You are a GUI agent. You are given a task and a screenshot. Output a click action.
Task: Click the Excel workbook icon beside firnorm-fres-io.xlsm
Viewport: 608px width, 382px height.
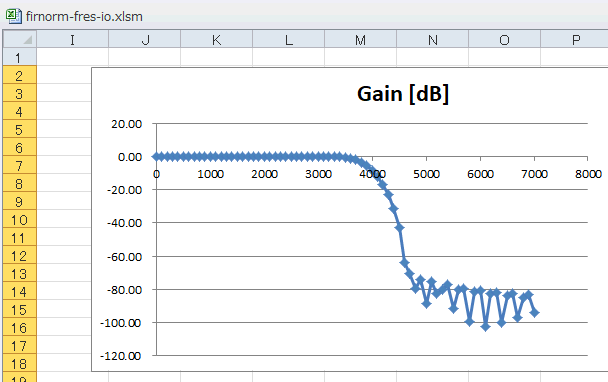click(14, 16)
